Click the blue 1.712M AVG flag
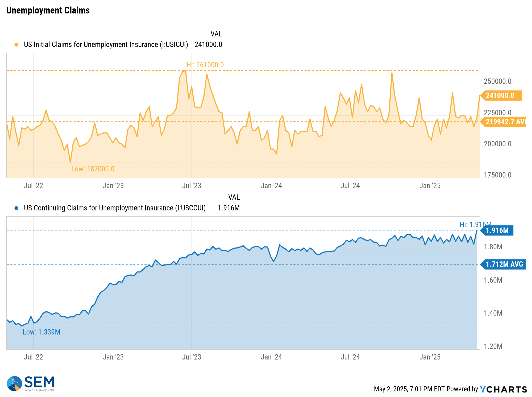Screen dimensions: 532x397 point(504,264)
